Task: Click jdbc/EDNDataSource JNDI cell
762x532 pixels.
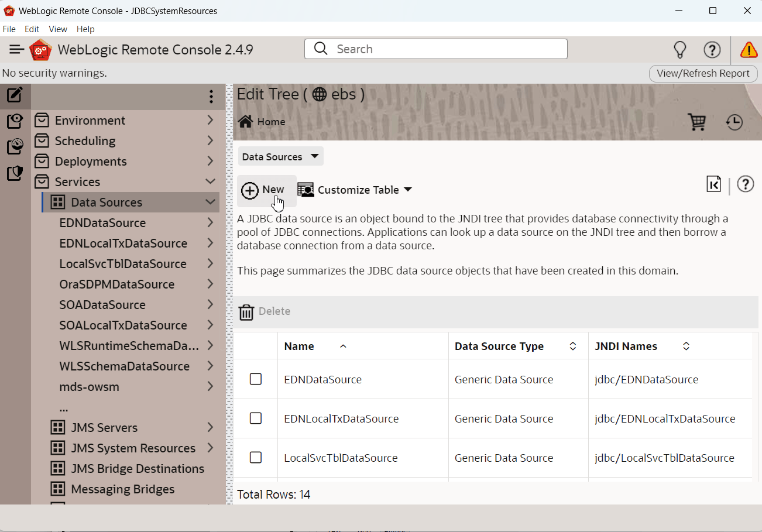Action: pos(647,379)
